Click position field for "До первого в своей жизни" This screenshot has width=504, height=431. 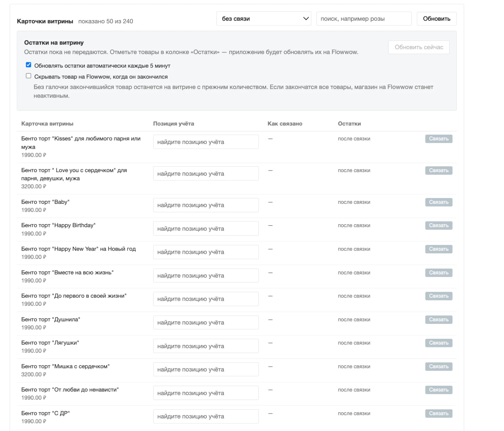[x=206, y=299]
